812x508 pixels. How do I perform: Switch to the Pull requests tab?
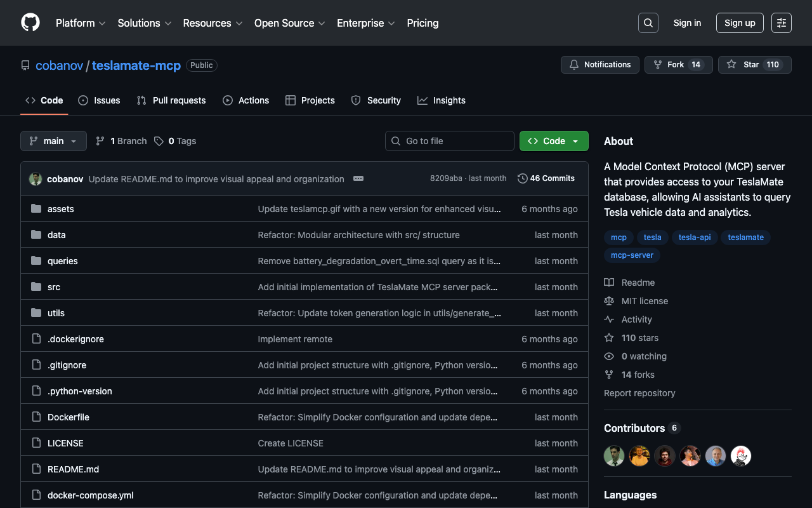(172, 100)
